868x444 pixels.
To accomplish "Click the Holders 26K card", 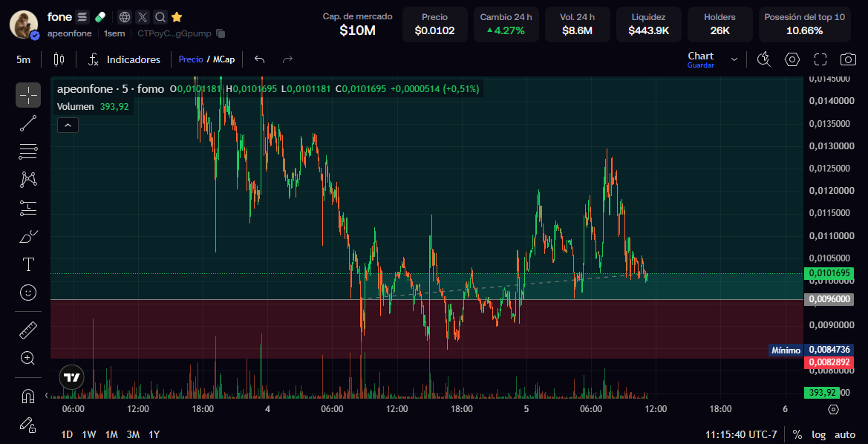I will click(x=719, y=25).
